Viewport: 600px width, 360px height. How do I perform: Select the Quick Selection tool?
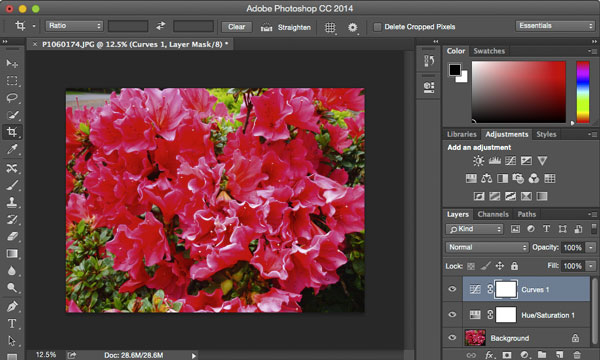point(12,115)
